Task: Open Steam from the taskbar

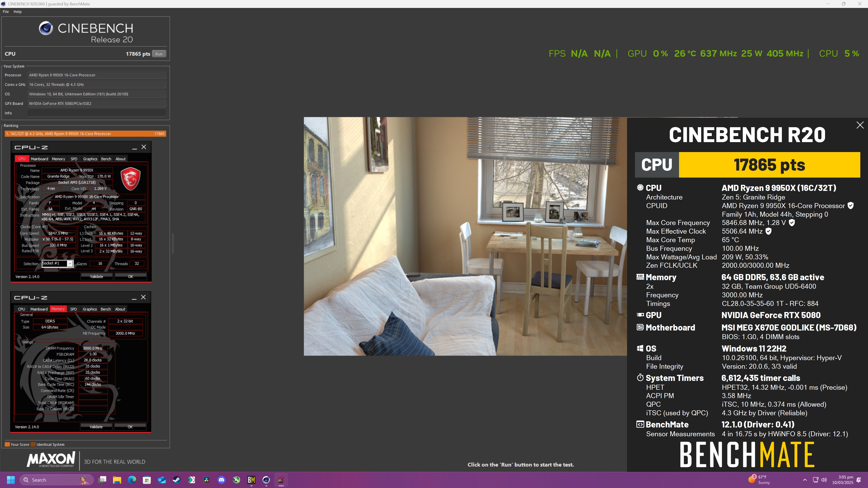Action: [177, 480]
